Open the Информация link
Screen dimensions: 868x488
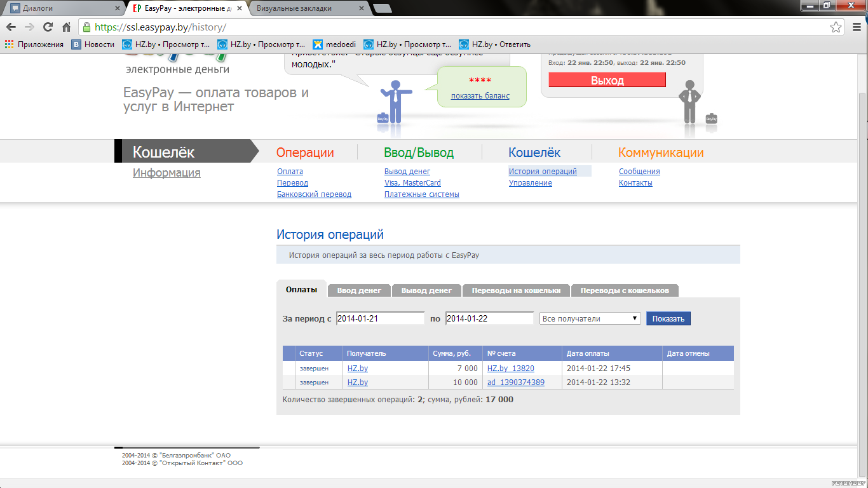pyautogui.click(x=166, y=173)
